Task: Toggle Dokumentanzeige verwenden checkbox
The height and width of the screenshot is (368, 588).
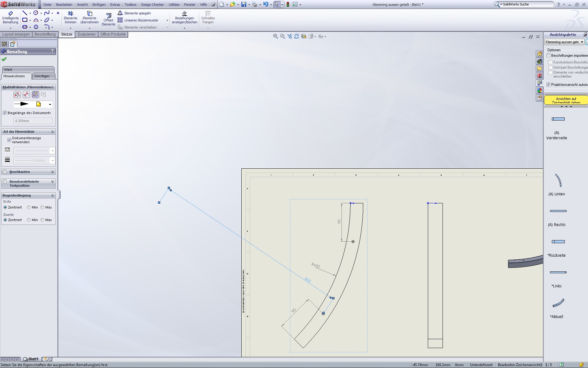Action: click(x=9, y=140)
